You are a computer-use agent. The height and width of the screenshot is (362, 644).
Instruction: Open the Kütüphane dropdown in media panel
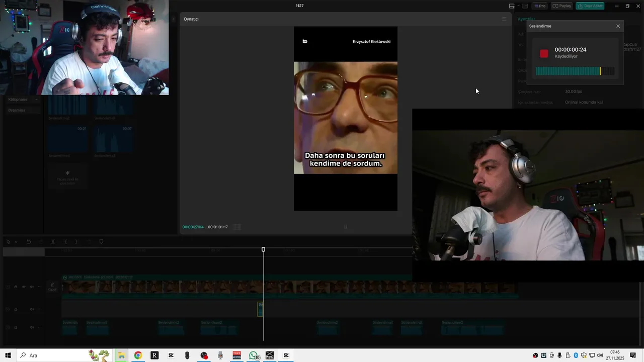[x=23, y=100]
